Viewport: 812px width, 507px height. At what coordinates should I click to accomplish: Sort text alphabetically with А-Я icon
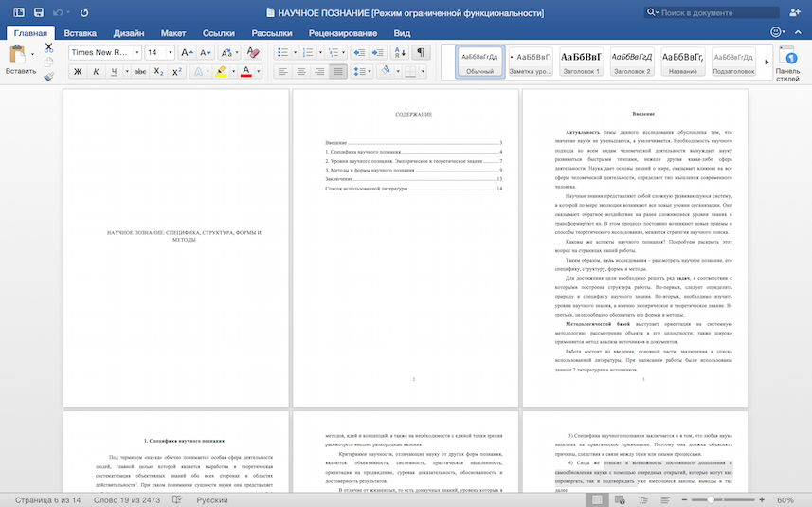click(400, 52)
